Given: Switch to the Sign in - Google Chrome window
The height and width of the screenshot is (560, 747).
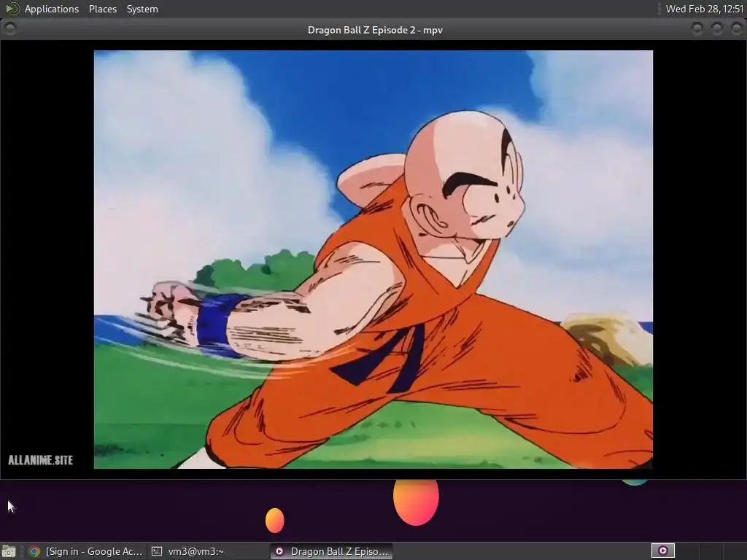Looking at the screenshot, I should click(86, 551).
